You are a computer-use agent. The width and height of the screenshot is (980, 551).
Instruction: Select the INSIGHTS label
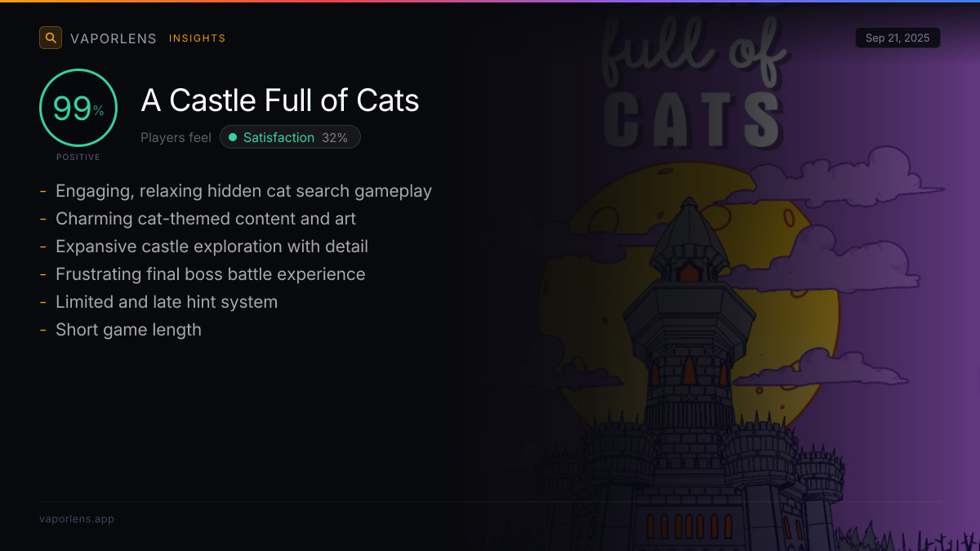[x=197, y=38]
